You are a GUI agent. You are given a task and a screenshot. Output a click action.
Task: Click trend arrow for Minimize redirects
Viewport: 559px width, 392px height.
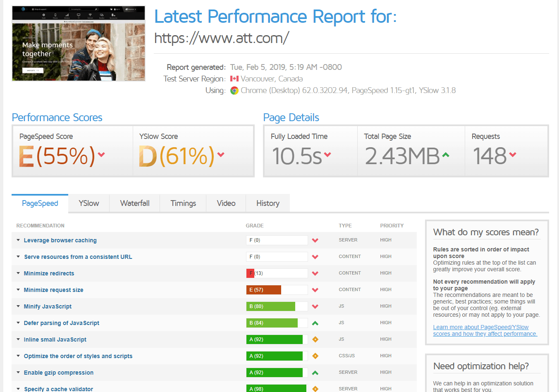pyautogui.click(x=315, y=273)
